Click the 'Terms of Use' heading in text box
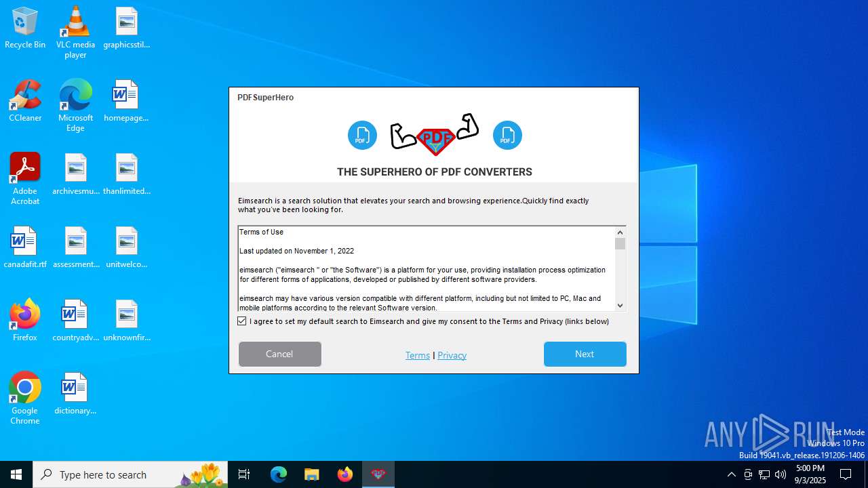The width and height of the screenshot is (868, 488). point(261,232)
